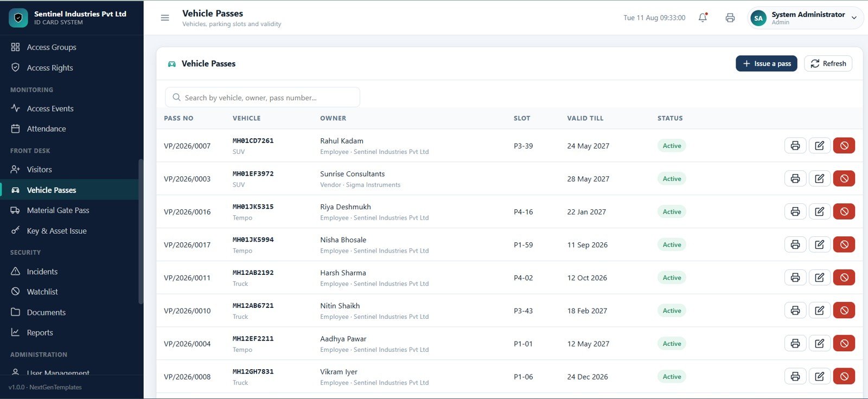The image size is (868, 399).
Task: Open Material Gate Pass
Action: pos(69,210)
